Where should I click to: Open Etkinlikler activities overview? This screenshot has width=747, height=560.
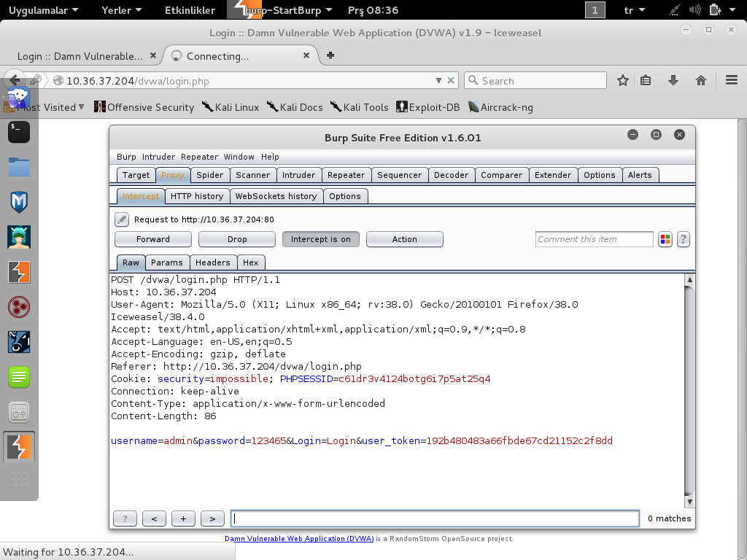(190, 10)
